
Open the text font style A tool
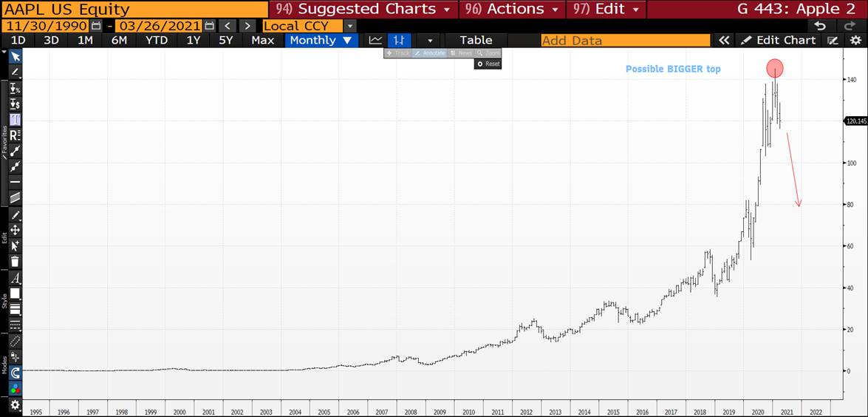click(x=15, y=278)
